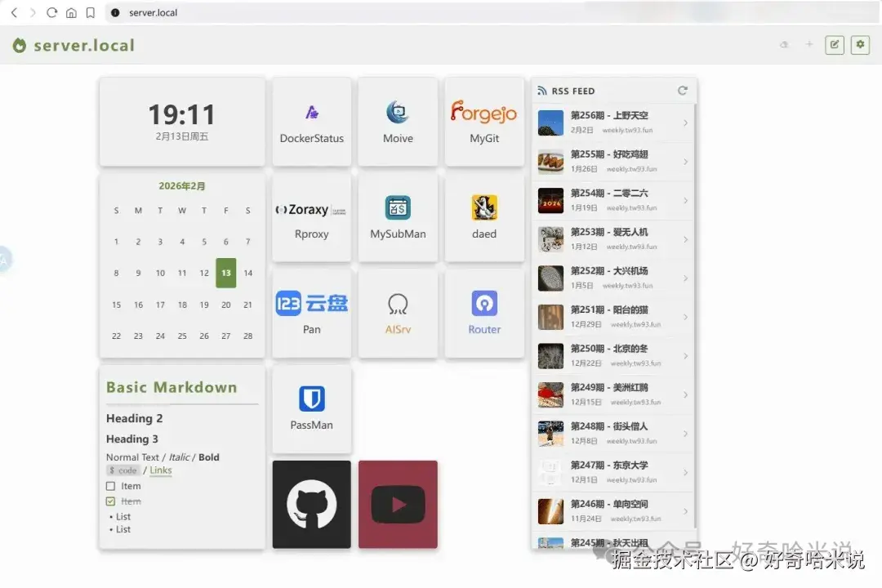The height and width of the screenshot is (588, 882).
Task: Expand the 第255期 - 好吃鸡翅 entry arrow
Action: coord(685,162)
